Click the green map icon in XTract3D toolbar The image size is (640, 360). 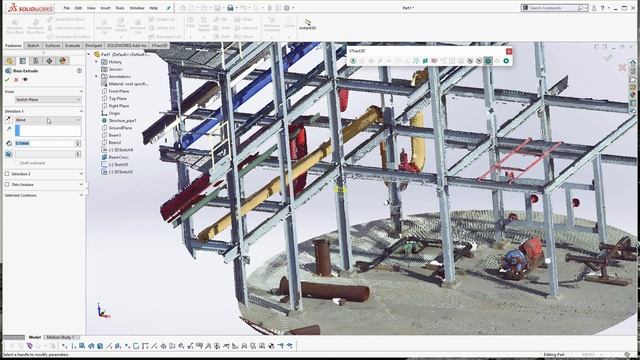(425, 61)
